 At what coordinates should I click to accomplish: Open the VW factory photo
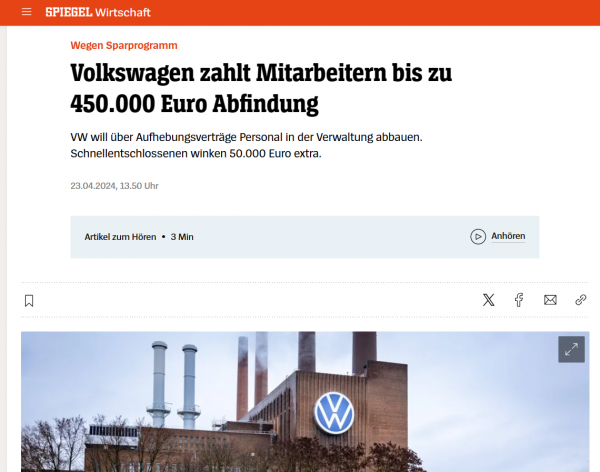pos(305,402)
